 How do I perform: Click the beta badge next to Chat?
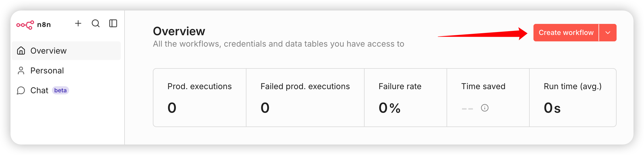[60, 90]
